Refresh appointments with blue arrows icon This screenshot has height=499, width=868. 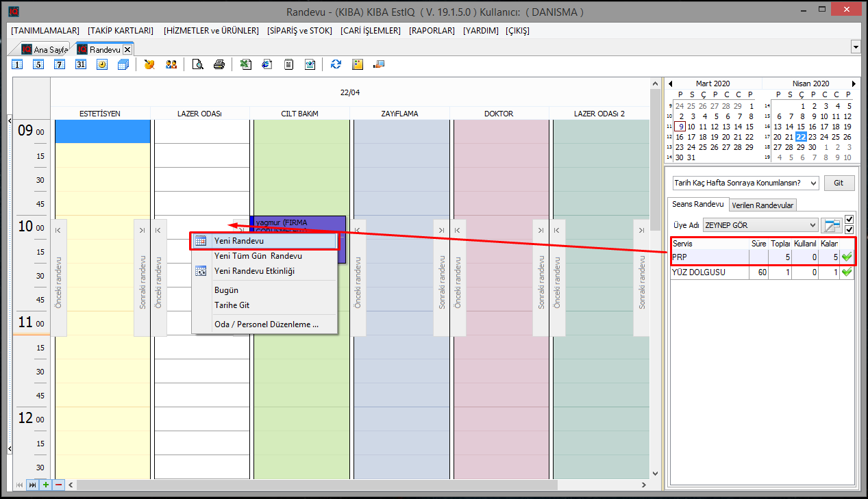coord(336,64)
